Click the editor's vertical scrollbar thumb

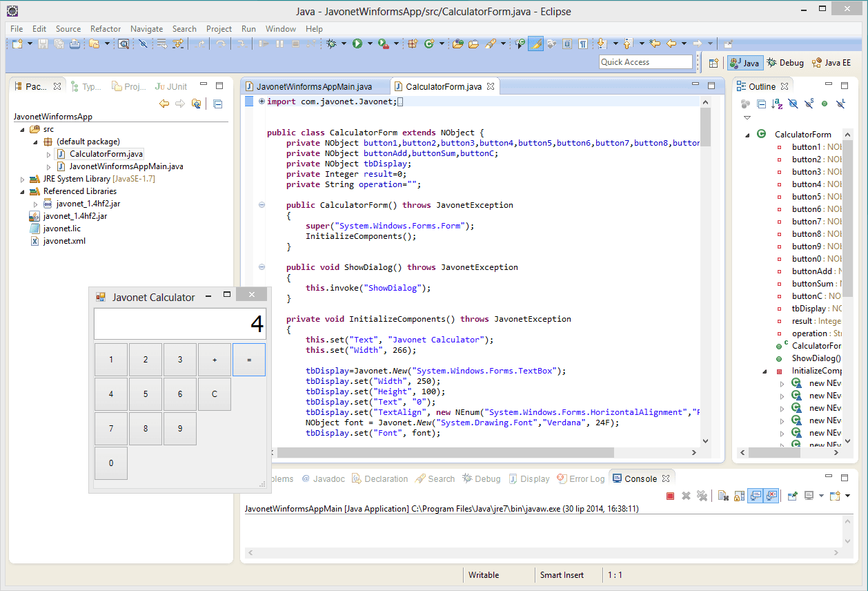click(705, 127)
